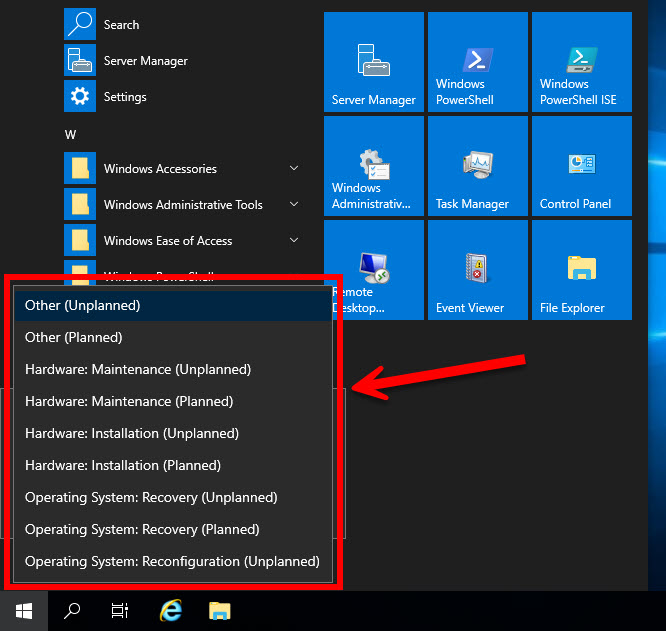The image size is (666, 631).
Task: Pick Operating System: Recovery (Planned)
Action: pyautogui.click(x=173, y=529)
